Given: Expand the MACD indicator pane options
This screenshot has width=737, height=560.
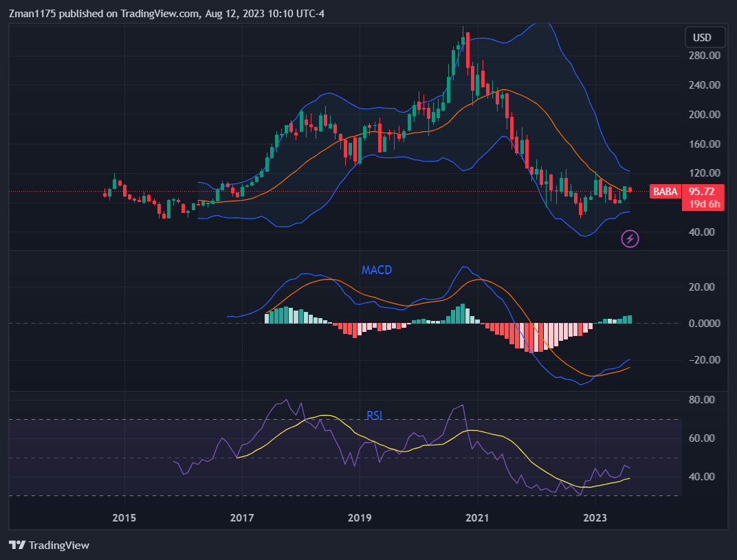Looking at the screenshot, I should pos(376,271).
